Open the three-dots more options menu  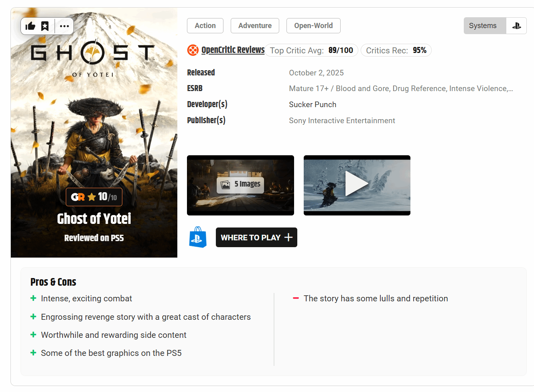pos(64,26)
